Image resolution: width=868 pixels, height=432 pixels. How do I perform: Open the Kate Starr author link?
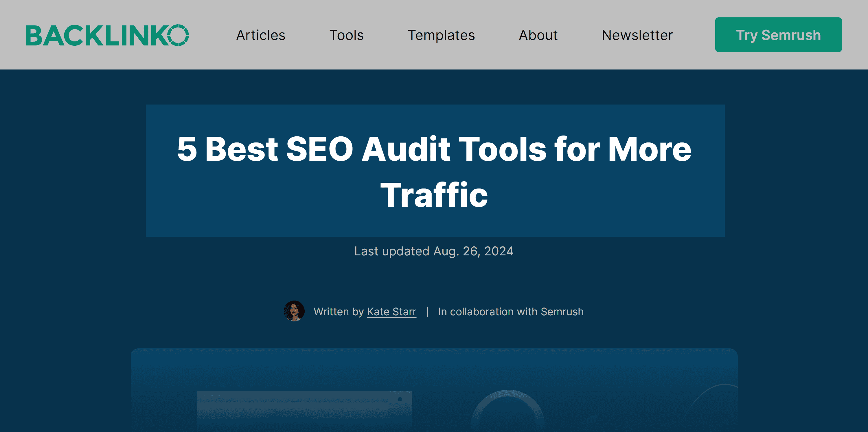(x=391, y=312)
